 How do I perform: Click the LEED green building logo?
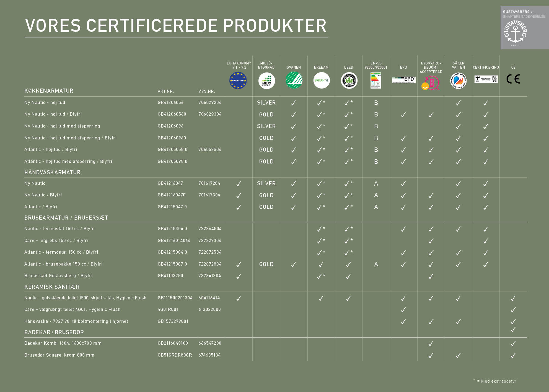pyautogui.click(x=349, y=81)
